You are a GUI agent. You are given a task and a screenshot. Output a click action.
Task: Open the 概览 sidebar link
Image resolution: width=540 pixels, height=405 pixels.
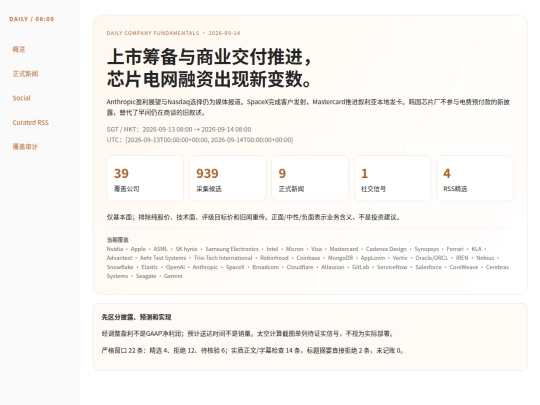pyautogui.click(x=19, y=49)
